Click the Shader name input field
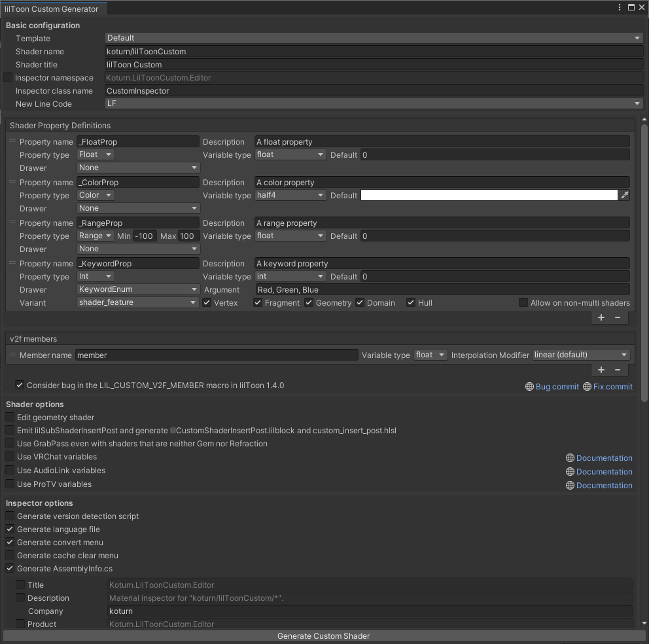 [x=374, y=51]
